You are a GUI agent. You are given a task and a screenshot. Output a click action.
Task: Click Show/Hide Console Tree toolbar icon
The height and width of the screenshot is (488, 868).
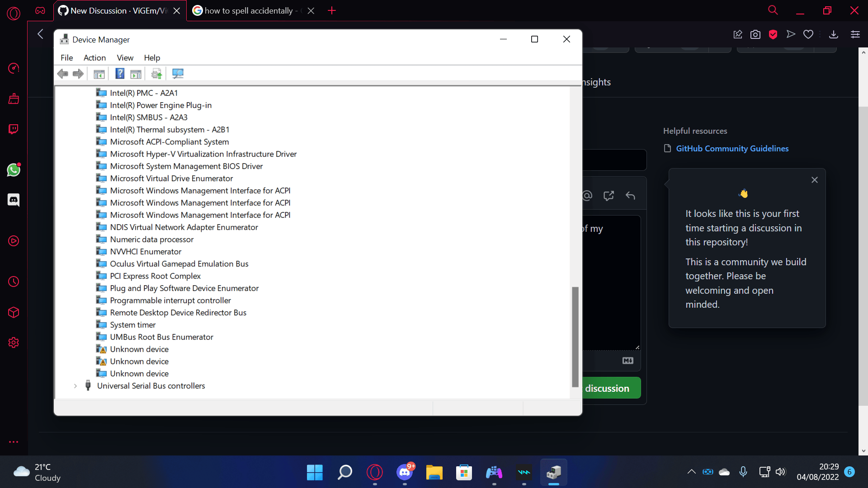[99, 74]
